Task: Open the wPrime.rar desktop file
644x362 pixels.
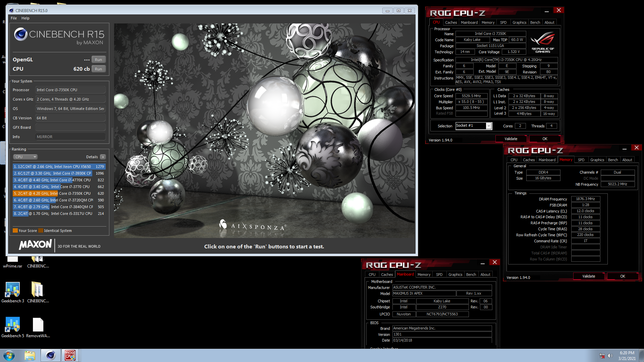Action: pos(12,262)
